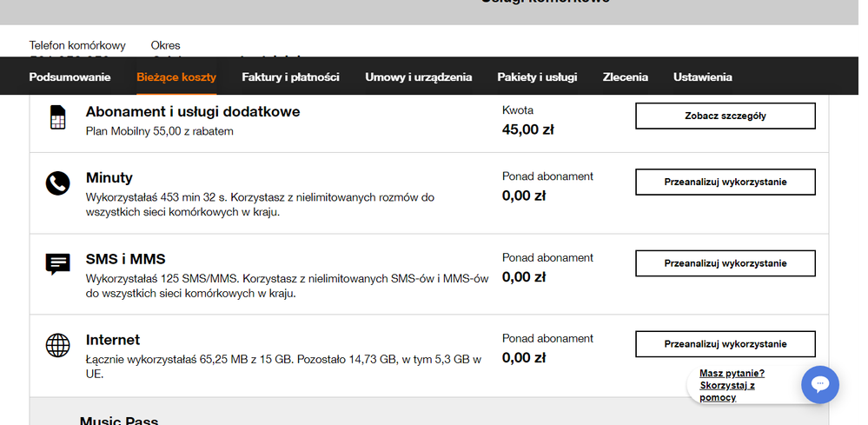Click the message bubble icon for SMS i MMS
The image size is (868, 425).
[x=57, y=264]
